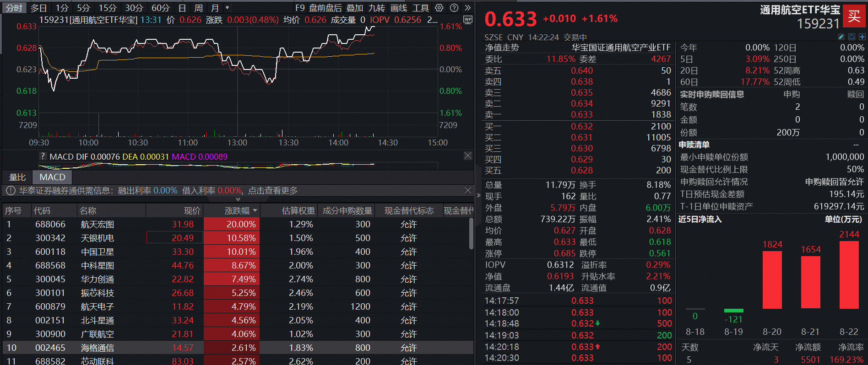Dismiss the 融券通供需信息 notice bar
The image size is (868, 365).
[x=467, y=190]
